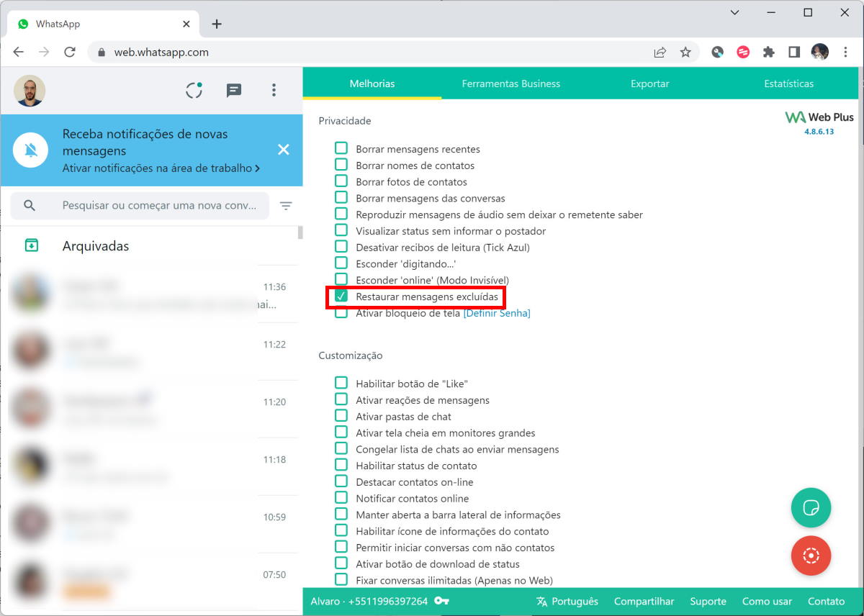The image size is (864, 616).
Task: Switch to the Ferramentas Business tab
Action: (511, 83)
